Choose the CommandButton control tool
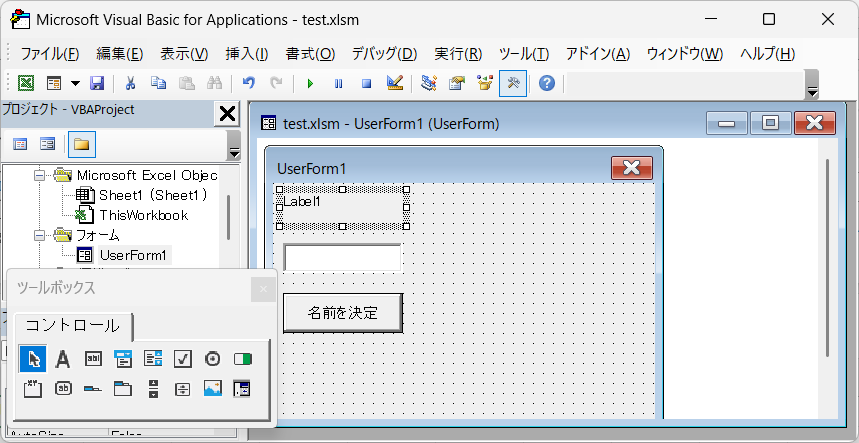The height and width of the screenshot is (443, 859). [x=63, y=389]
